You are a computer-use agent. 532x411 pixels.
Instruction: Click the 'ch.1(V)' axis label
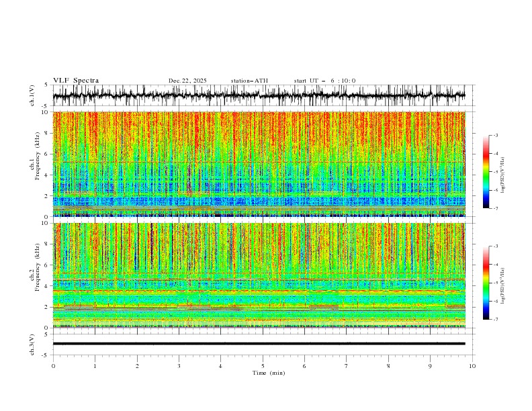click(32, 95)
